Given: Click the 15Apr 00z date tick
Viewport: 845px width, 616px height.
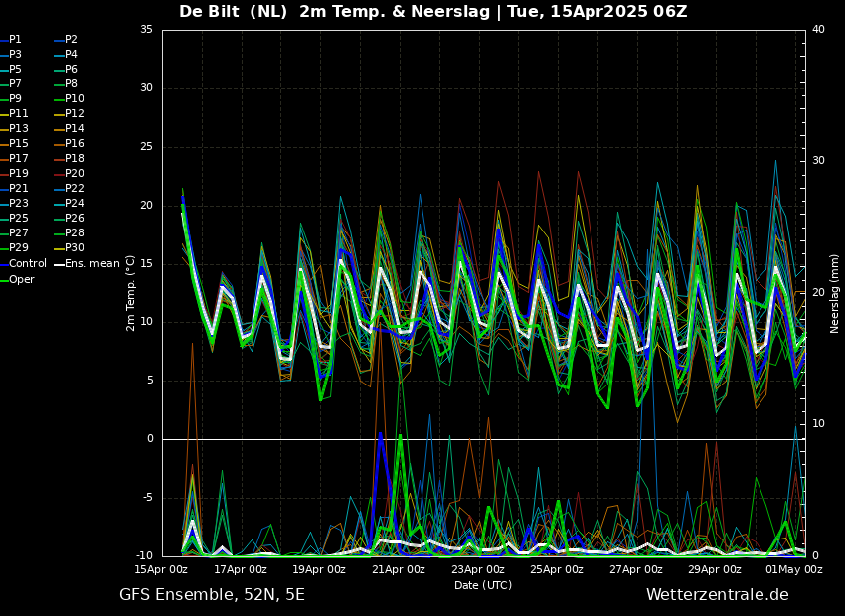Looking at the screenshot, I should pos(162,569).
